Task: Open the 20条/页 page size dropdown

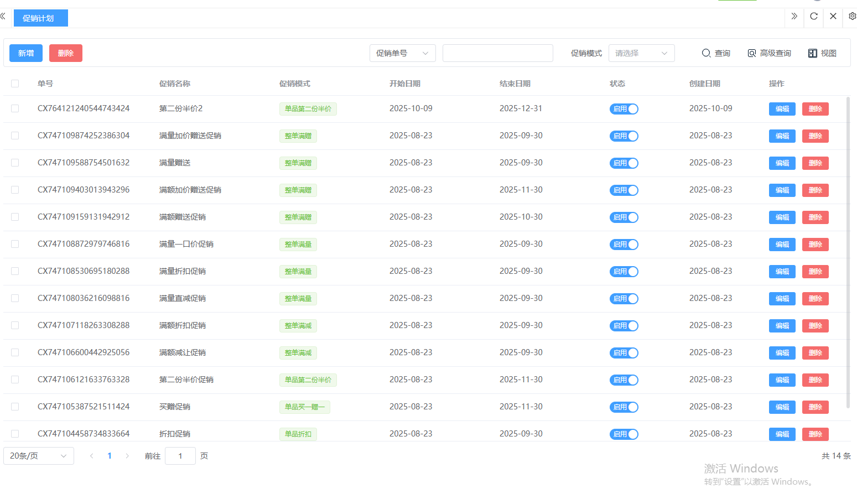Action: coord(38,456)
